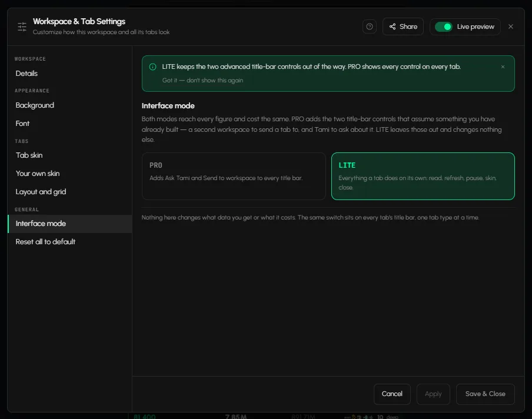
Task: Click the Apply button
Action: [433, 394]
